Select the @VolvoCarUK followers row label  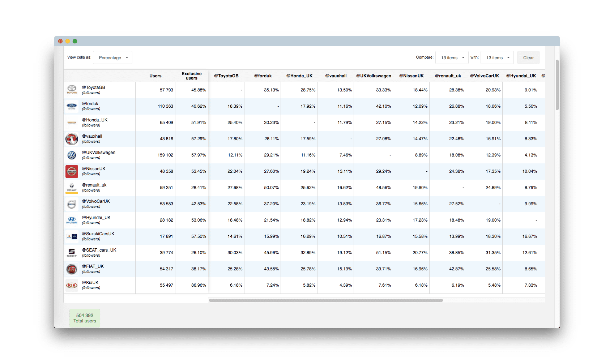click(x=96, y=204)
